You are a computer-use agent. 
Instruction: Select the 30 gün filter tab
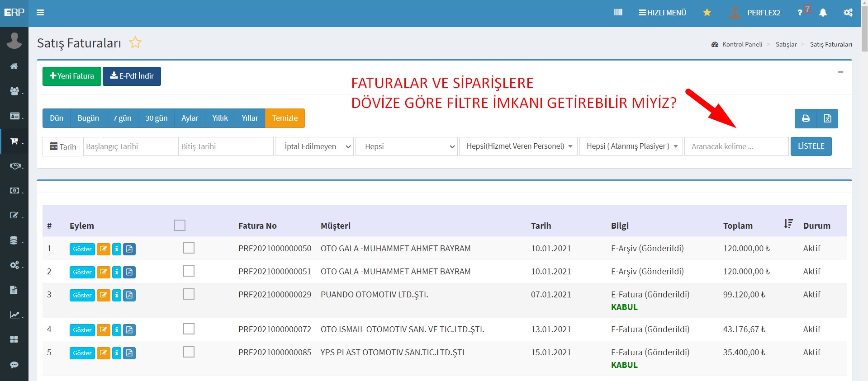point(156,118)
